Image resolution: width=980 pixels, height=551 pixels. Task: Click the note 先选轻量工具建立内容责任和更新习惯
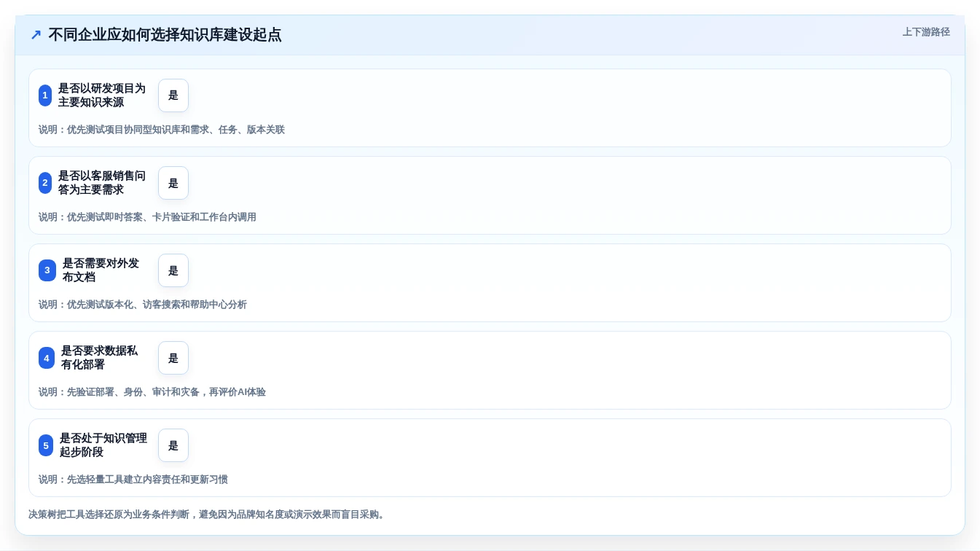click(133, 480)
